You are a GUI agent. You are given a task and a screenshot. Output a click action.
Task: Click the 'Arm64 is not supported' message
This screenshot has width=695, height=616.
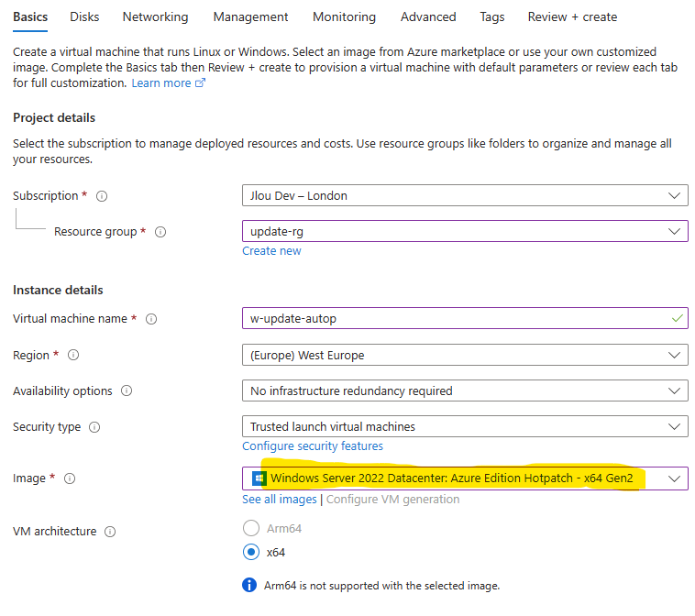coord(381,586)
